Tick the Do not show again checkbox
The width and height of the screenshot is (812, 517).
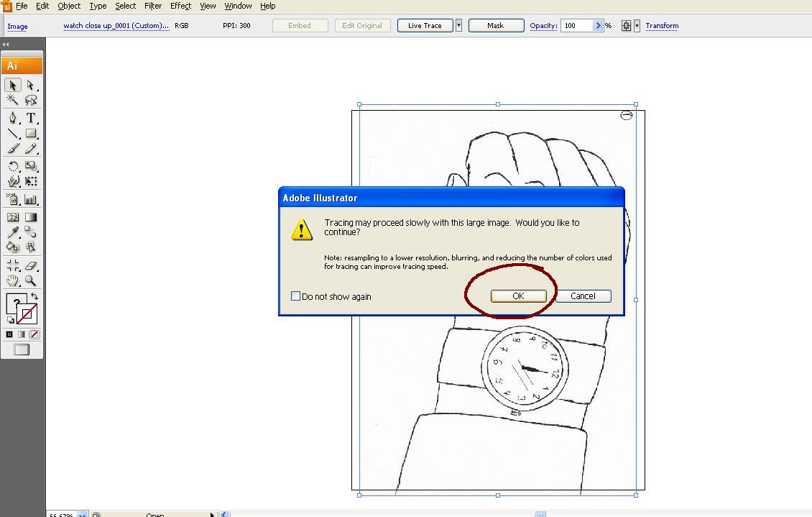(295, 296)
